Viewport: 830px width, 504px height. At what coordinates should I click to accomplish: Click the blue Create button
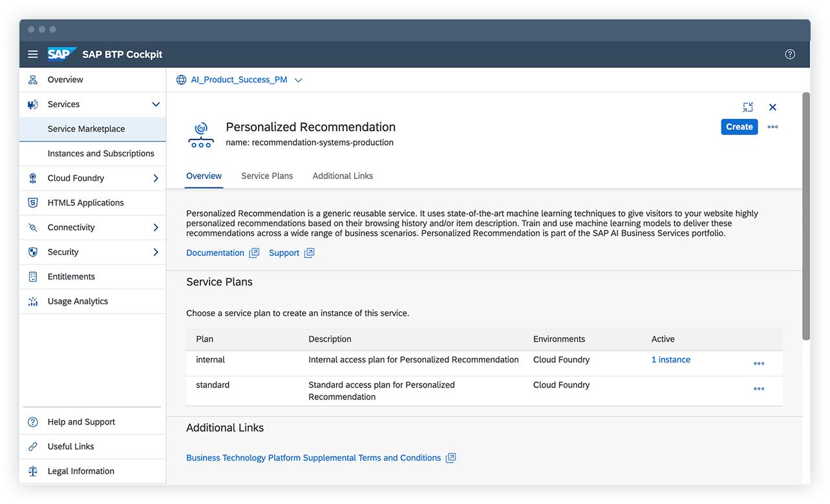(x=739, y=127)
